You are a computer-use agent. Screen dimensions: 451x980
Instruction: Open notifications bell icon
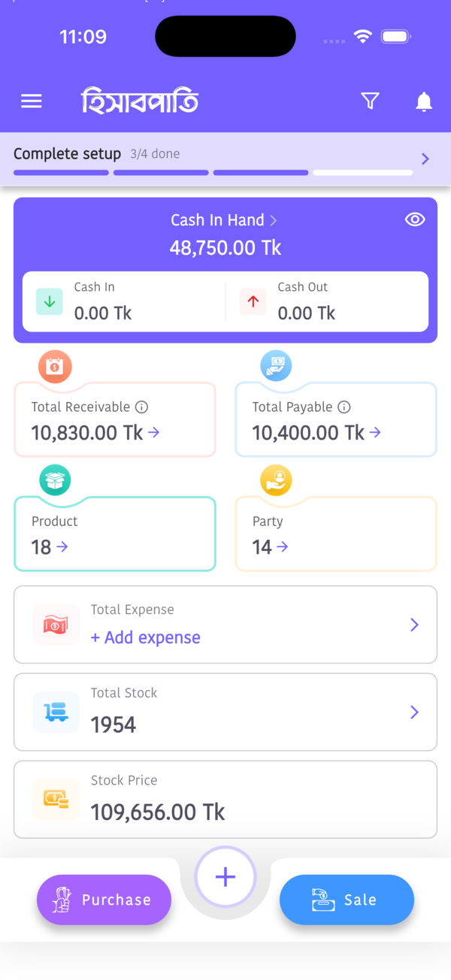tap(424, 101)
